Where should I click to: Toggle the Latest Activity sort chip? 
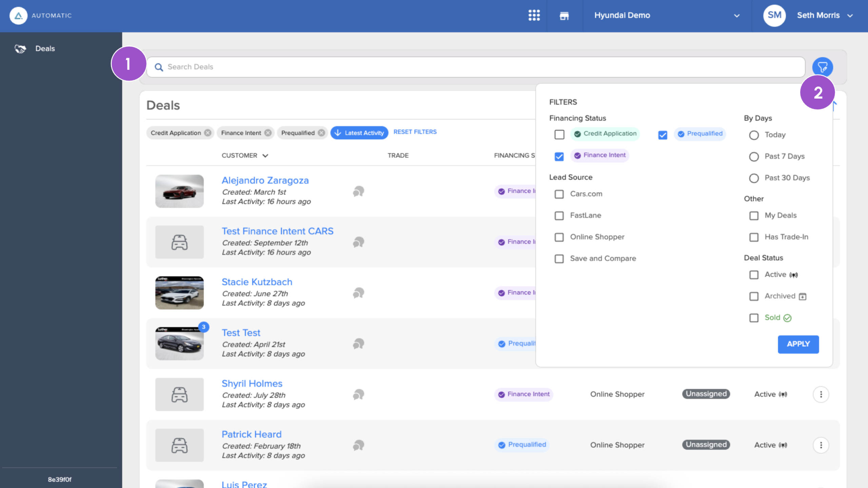pyautogui.click(x=359, y=133)
